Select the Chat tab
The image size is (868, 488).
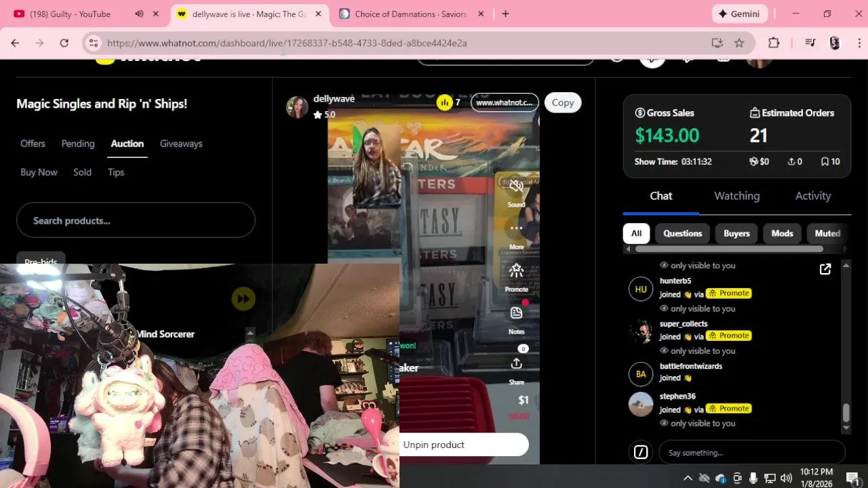(660, 196)
